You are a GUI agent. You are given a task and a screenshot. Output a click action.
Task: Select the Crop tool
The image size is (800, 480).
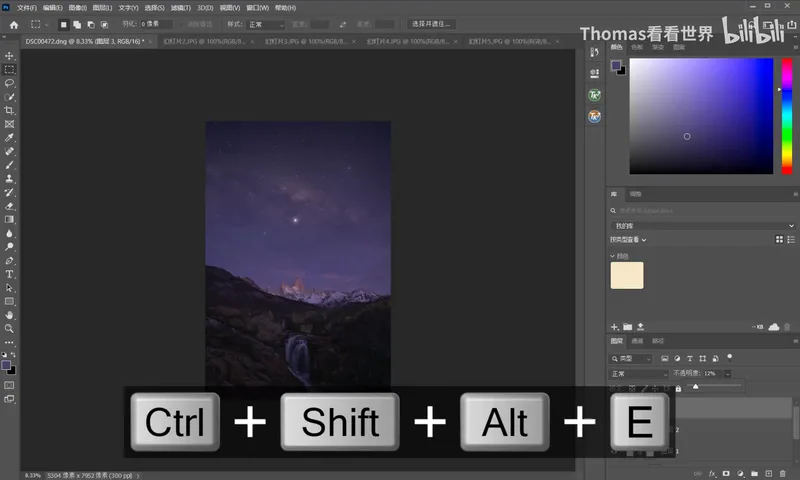tap(9, 110)
